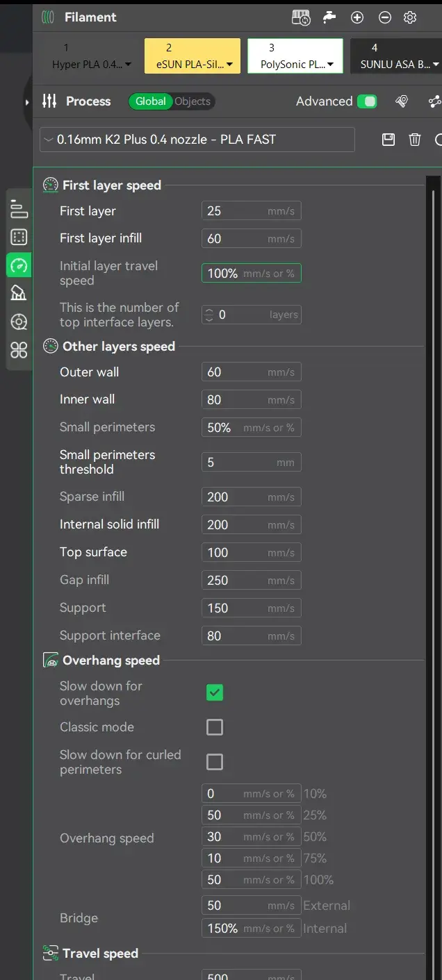
Task: Select the yellow filament 2 swatch
Action: 193,56
